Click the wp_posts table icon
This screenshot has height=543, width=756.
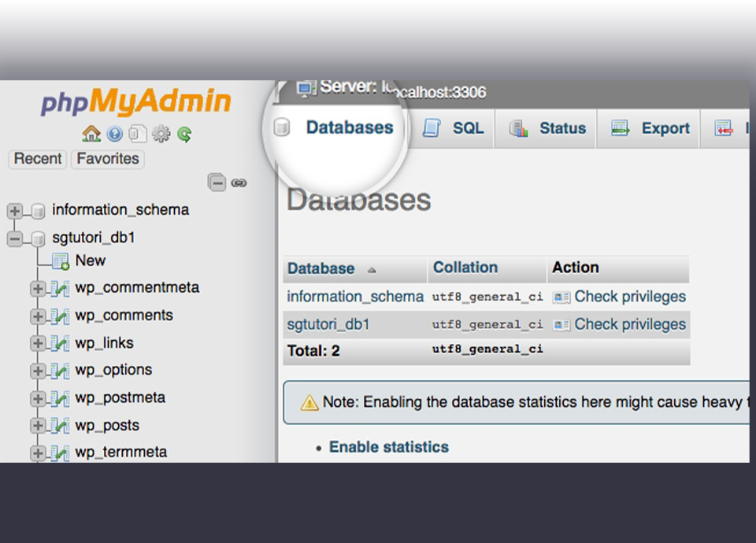click(61, 426)
